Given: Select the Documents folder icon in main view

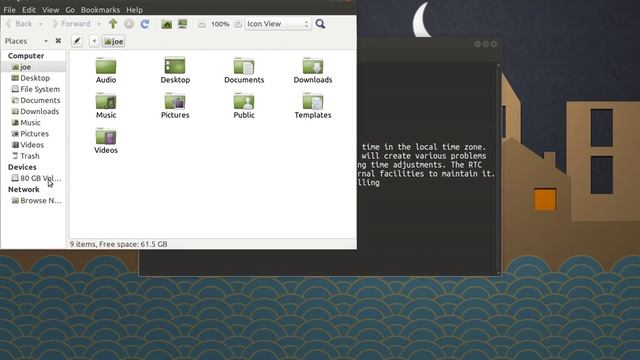Looking at the screenshot, I should tap(244, 65).
